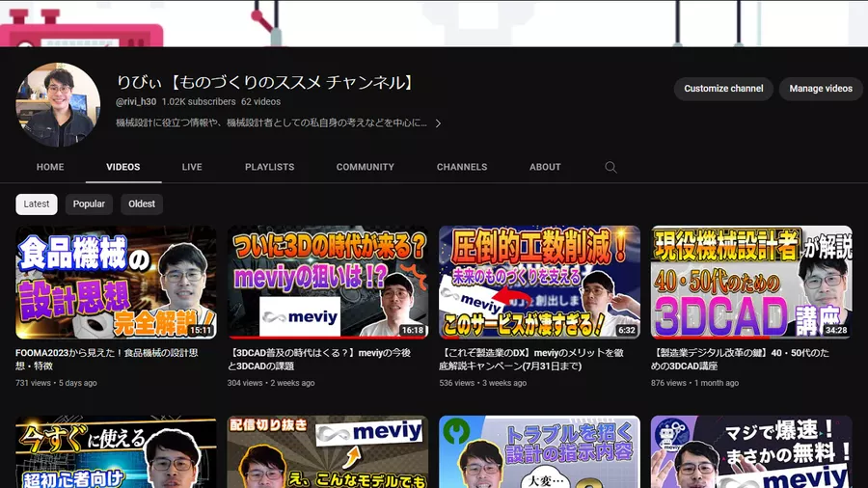Click the 1.02K subscribers text
This screenshot has width=868, height=488.
(x=199, y=102)
